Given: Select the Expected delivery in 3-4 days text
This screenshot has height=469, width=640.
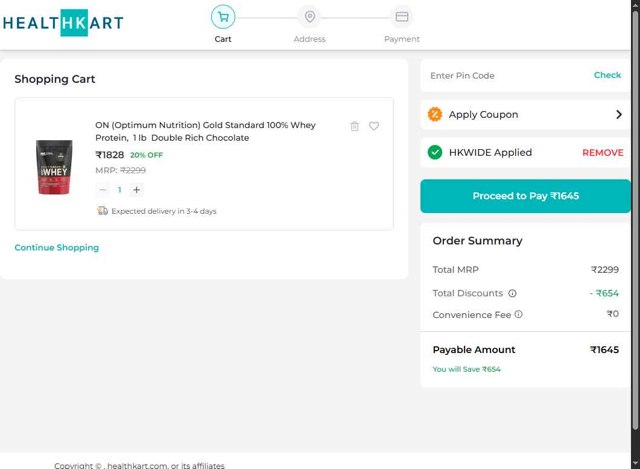Looking at the screenshot, I should pyautogui.click(x=164, y=211).
